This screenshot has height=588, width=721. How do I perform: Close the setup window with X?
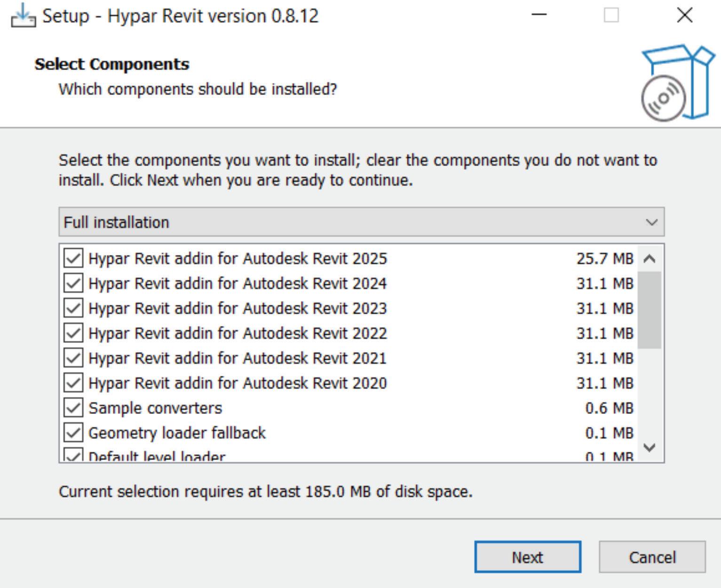(685, 15)
